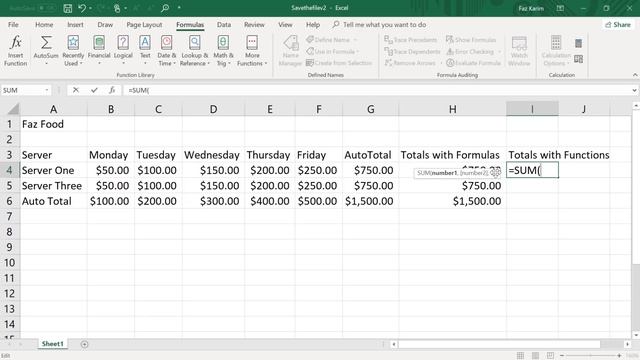Image resolution: width=640 pixels, height=360 pixels.
Task: Open Lookup & Reference functions
Action: click(195, 51)
